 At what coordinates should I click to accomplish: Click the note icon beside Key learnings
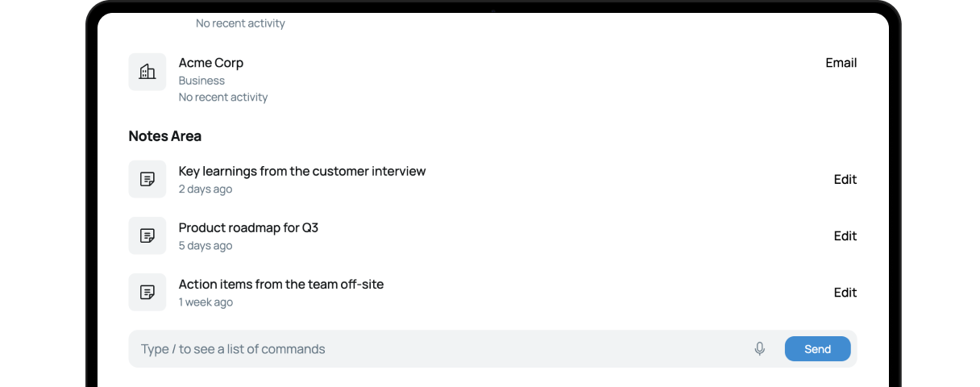[x=147, y=179]
